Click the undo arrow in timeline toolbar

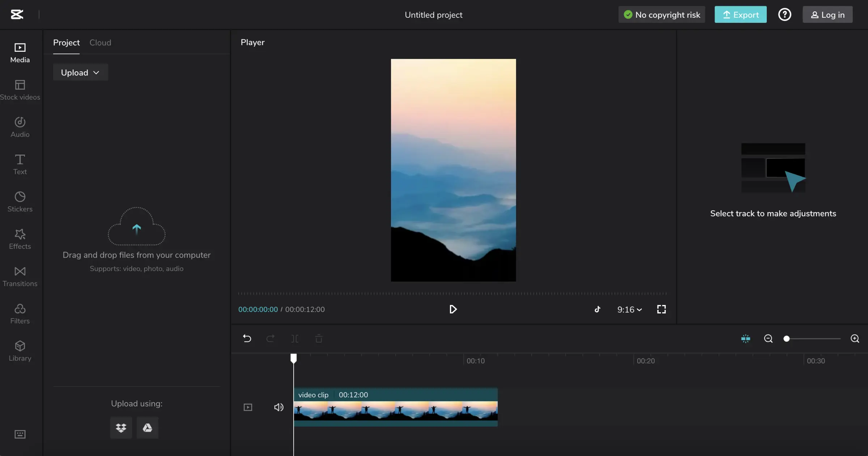coord(247,338)
